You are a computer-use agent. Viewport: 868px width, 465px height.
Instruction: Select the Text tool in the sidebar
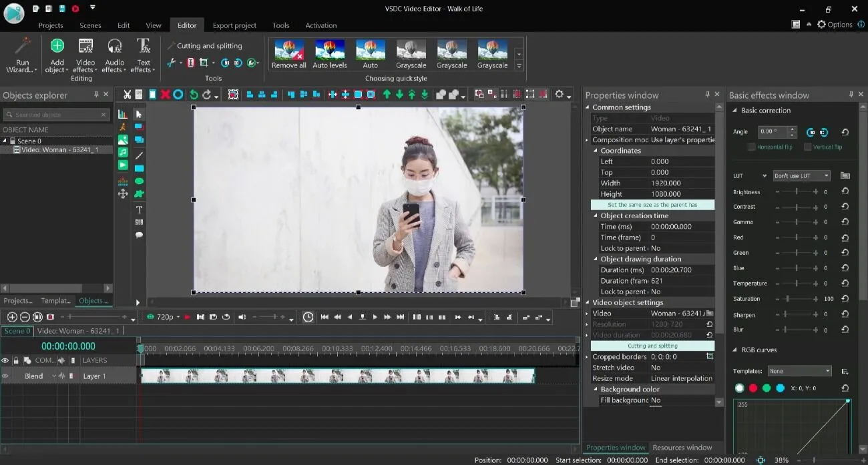tap(139, 209)
